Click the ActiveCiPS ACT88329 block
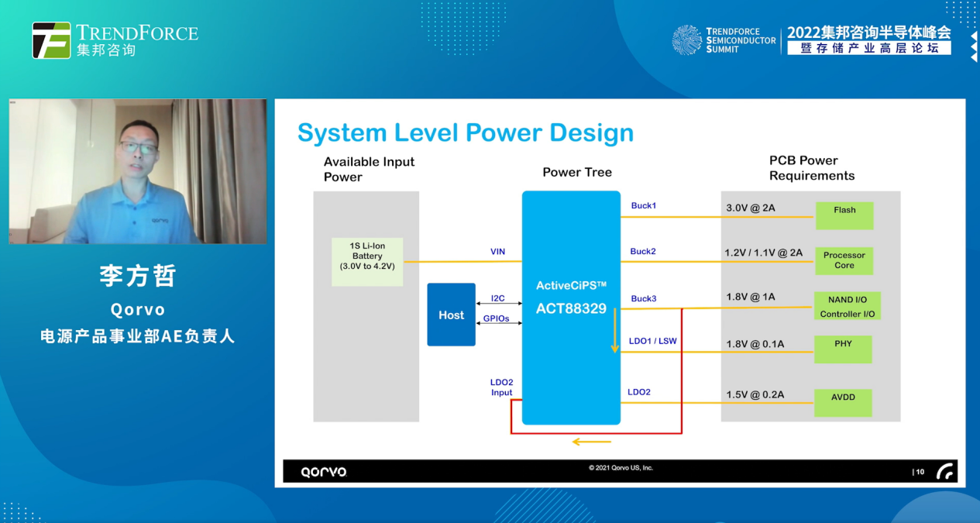The height and width of the screenshot is (523, 980). [x=571, y=308]
